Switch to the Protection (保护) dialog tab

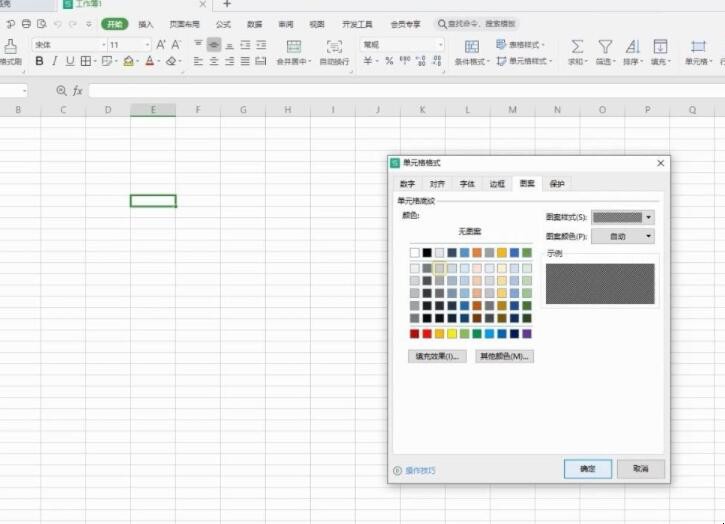click(x=557, y=184)
